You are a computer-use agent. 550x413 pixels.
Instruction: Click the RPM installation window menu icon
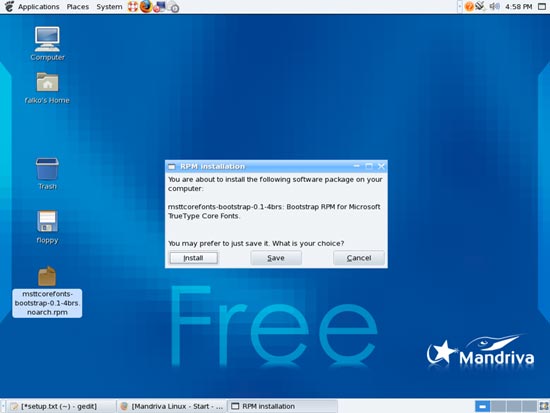[172, 167]
